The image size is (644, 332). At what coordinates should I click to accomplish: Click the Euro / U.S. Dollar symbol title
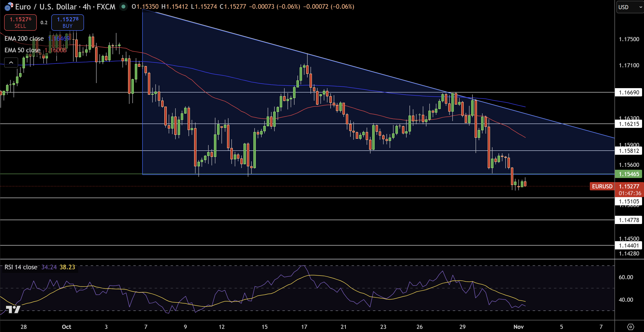(x=52, y=7)
